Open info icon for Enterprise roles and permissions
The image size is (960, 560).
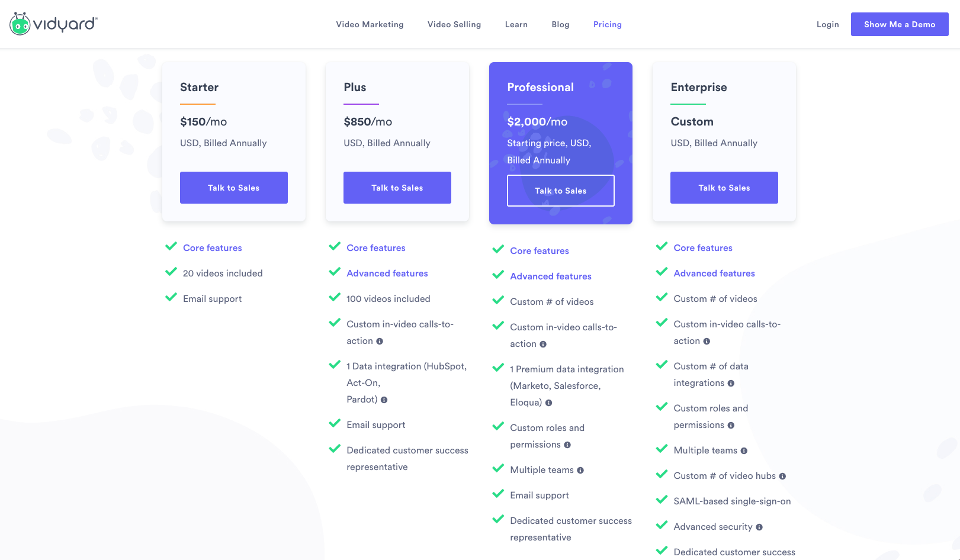pos(731,426)
